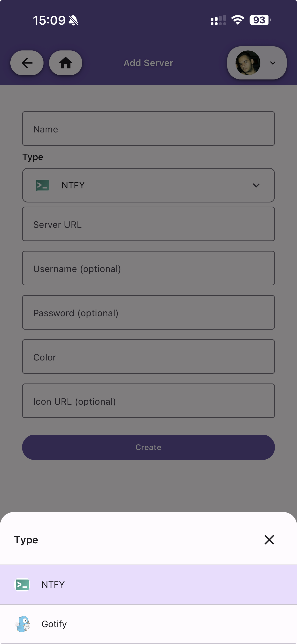Expand the account dropdown chevron

pyautogui.click(x=273, y=63)
